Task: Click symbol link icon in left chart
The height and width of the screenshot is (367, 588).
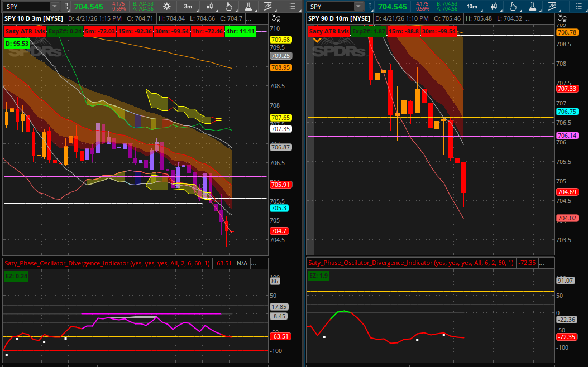Action: 66,6
